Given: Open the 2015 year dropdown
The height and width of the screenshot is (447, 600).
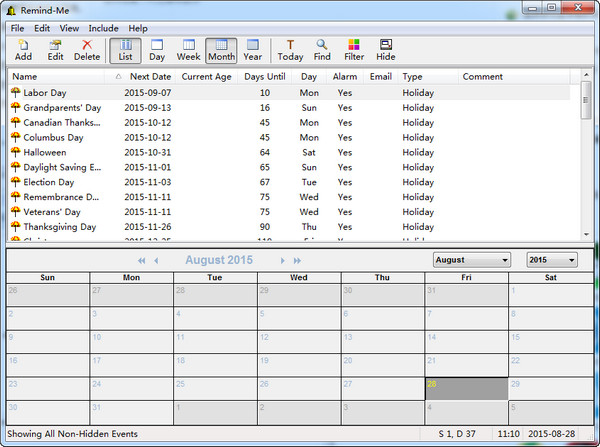Looking at the screenshot, I should (552, 260).
